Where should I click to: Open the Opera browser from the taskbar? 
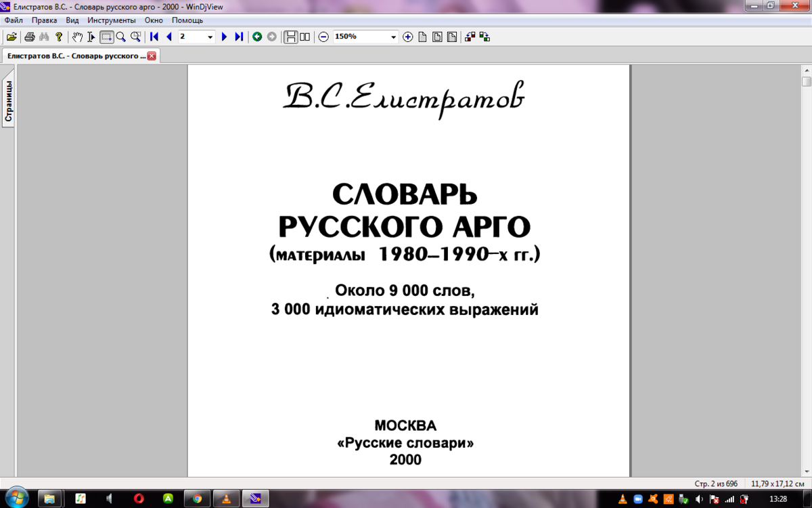[x=139, y=499]
